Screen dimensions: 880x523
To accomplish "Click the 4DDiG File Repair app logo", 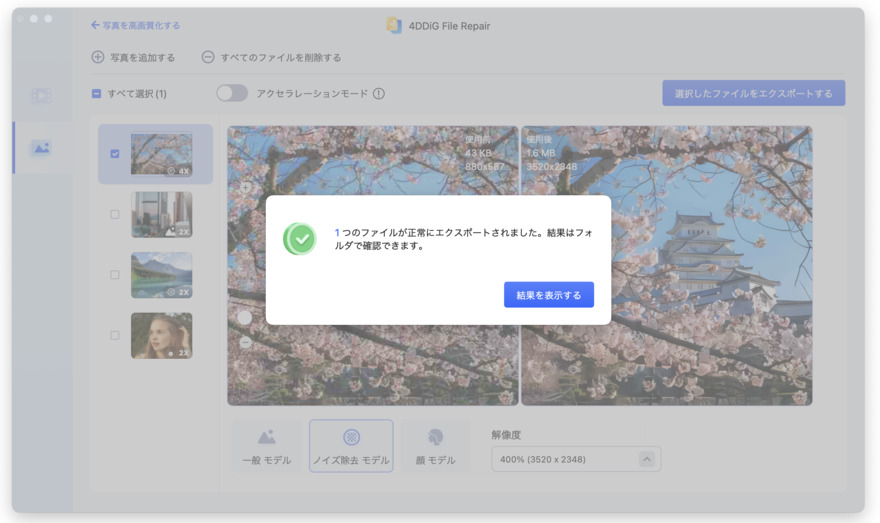I will [394, 25].
